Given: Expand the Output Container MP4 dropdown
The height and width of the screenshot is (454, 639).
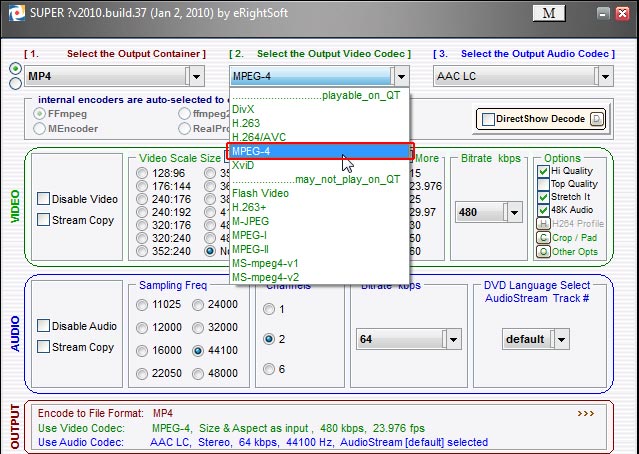Looking at the screenshot, I should (x=195, y=76).
